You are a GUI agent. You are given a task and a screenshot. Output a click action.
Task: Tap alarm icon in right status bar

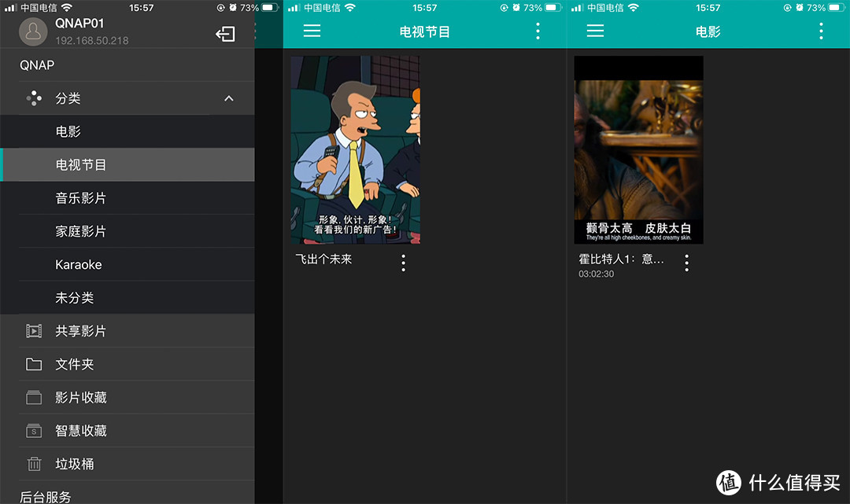pyautogui.click(x=799, y=8)
